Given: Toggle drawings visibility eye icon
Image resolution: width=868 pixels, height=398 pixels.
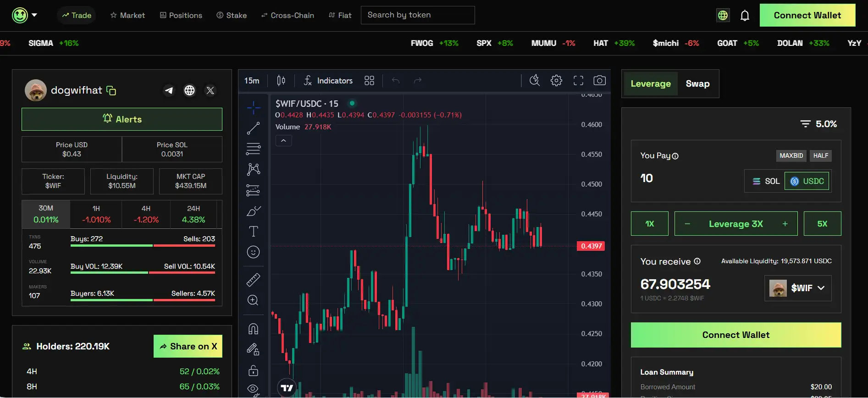Looking at the screenshot, I should click(253, 389).
